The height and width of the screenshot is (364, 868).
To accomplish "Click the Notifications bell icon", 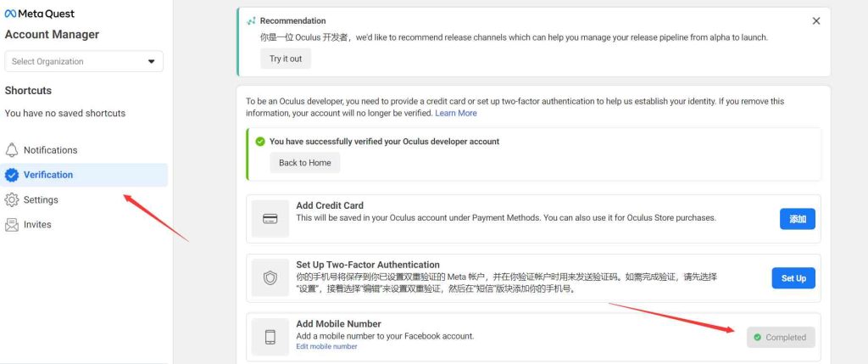I will [x=12, y=150].
